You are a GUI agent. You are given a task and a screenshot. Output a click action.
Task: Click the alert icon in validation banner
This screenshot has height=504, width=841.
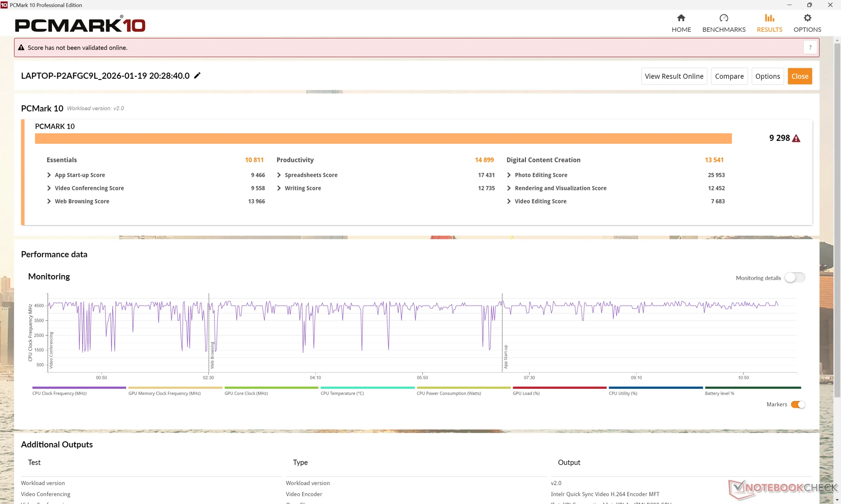tap(21, 48)
